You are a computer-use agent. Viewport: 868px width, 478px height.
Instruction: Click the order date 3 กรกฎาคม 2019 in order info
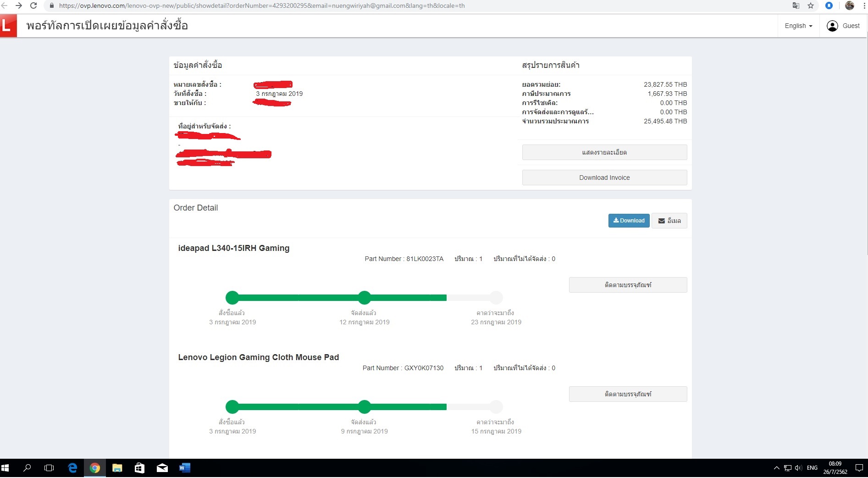[x=279, y=94]
